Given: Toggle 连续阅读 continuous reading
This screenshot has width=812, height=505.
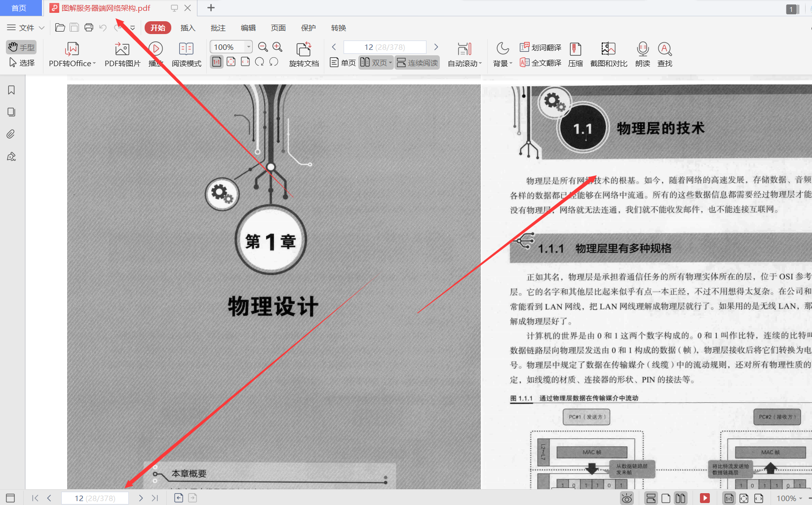Looking at the screenshot, I should pos(417,63).
